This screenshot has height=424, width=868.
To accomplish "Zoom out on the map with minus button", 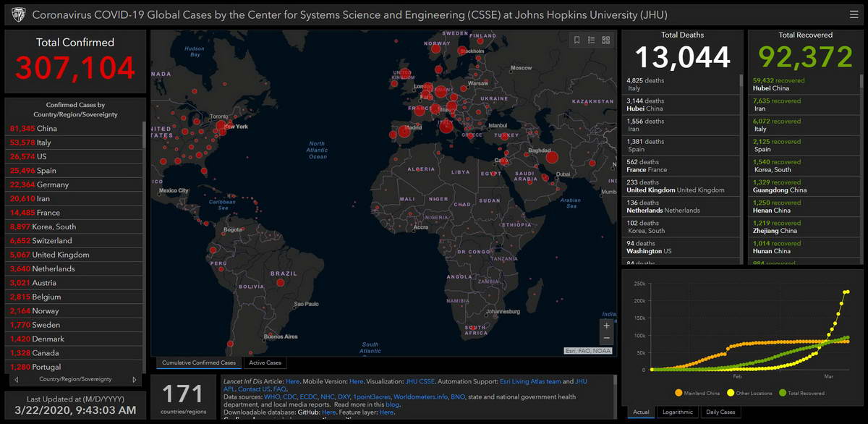I will (606, 339).
